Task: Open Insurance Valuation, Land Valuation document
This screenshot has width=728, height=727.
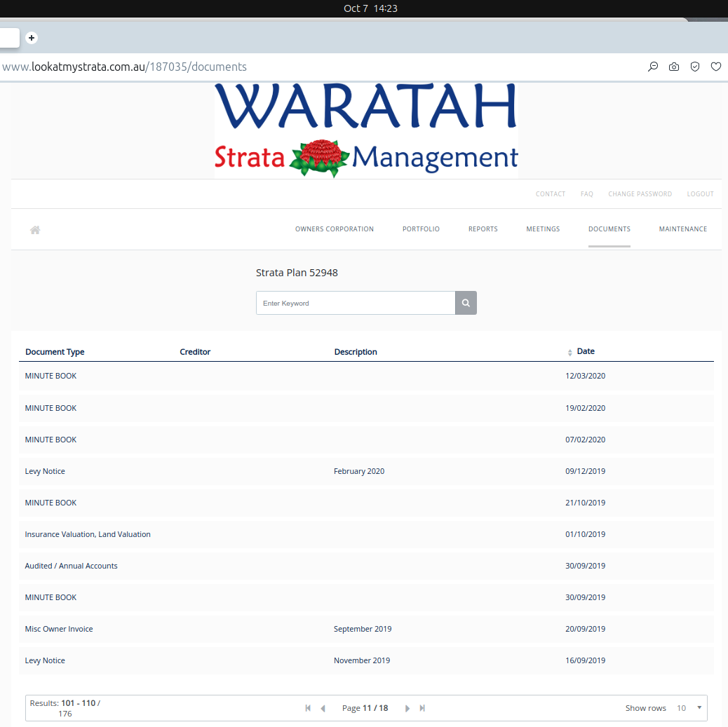Action: tap(366, 534)
